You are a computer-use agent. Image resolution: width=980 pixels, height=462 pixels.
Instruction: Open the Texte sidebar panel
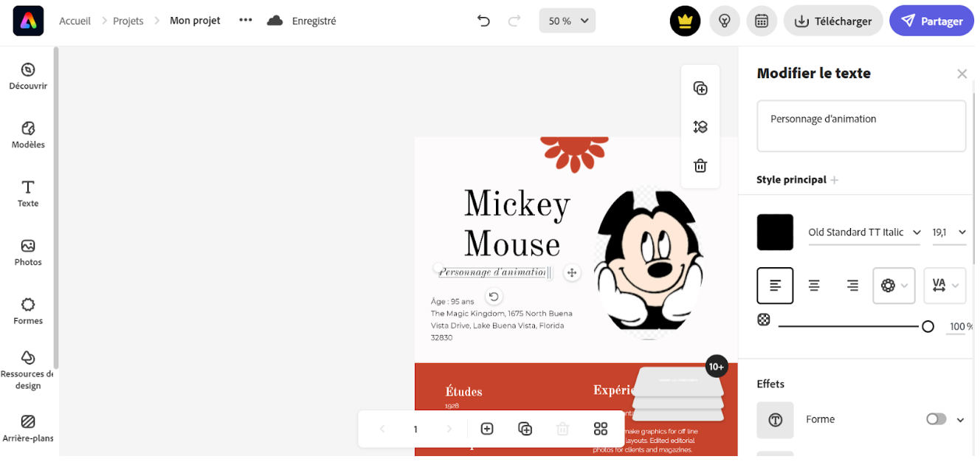point(28,193)
